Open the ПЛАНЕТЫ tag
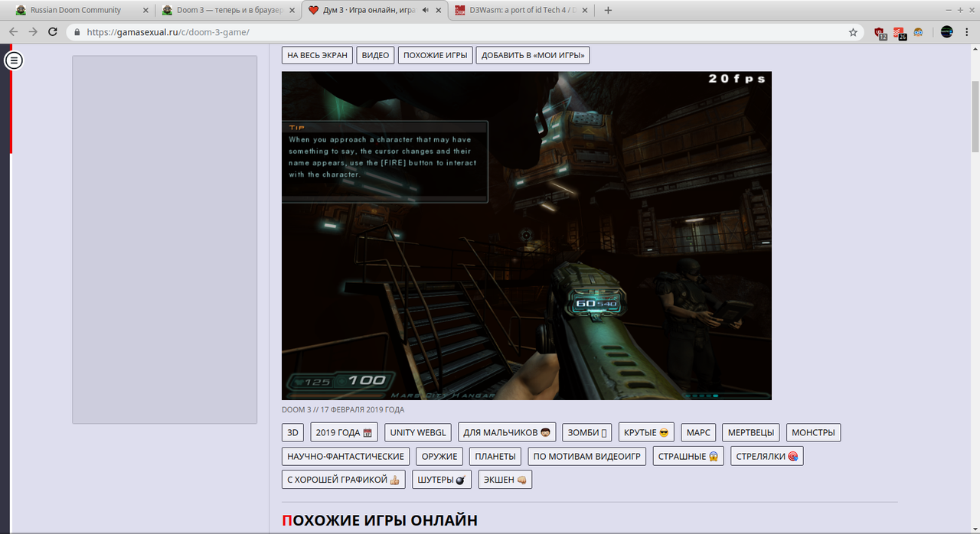 [x=495, y=456]
